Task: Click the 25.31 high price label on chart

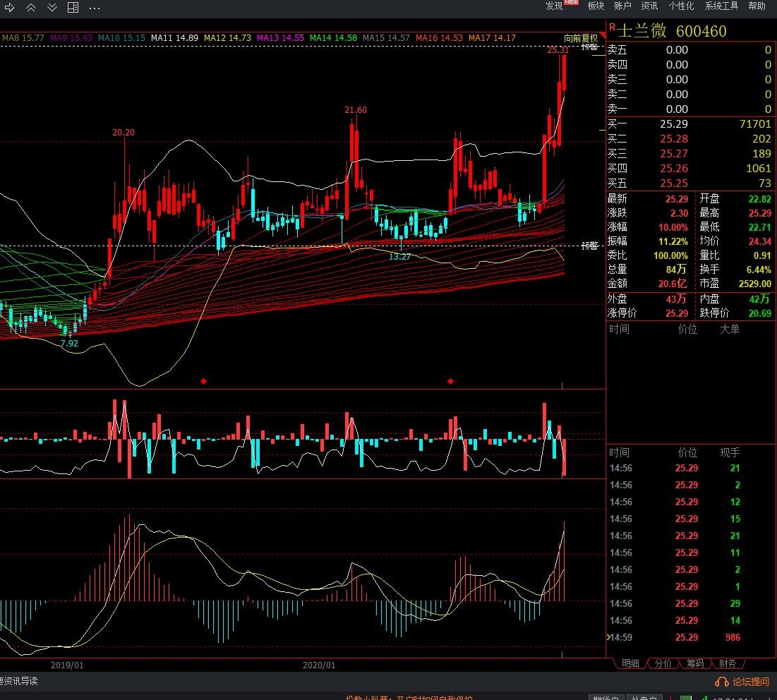Action: click(x=558, y=50)
